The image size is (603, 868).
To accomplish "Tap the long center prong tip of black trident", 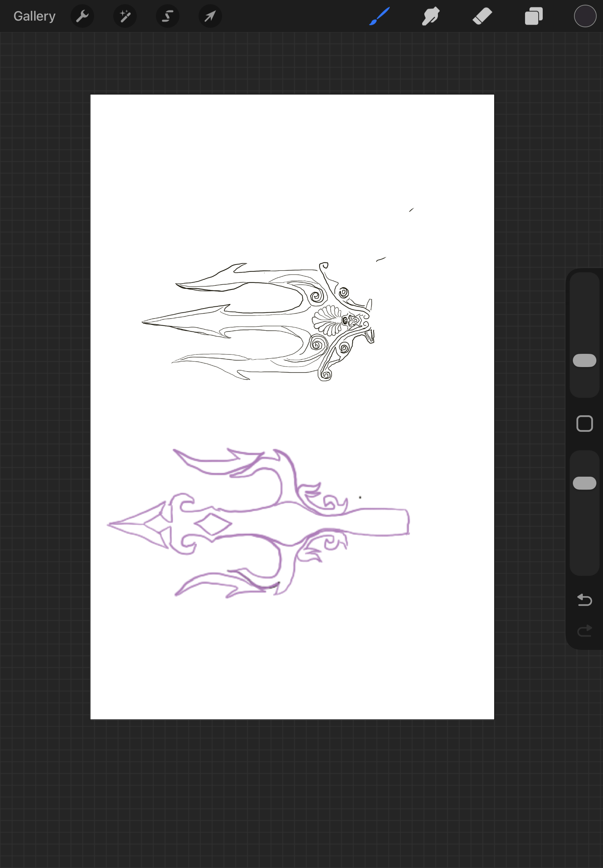I will click(144, 322).
